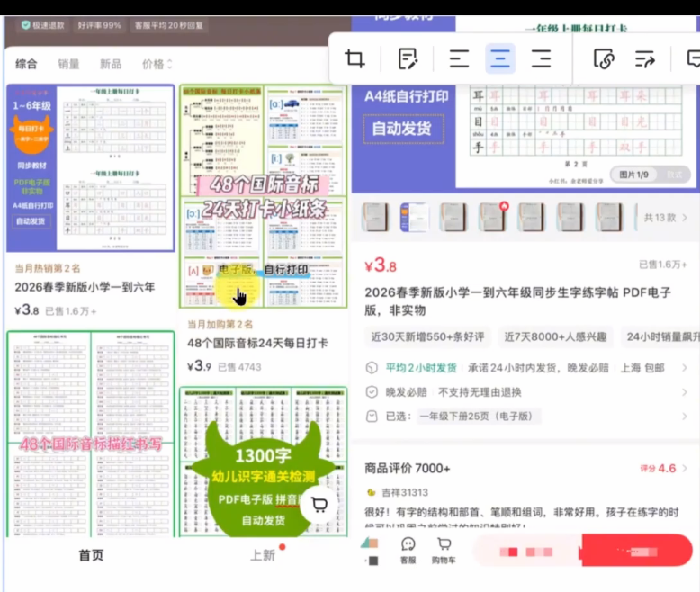Click the lines-with-arrow redirect icon
700x592 pixels.
[644, 59]
